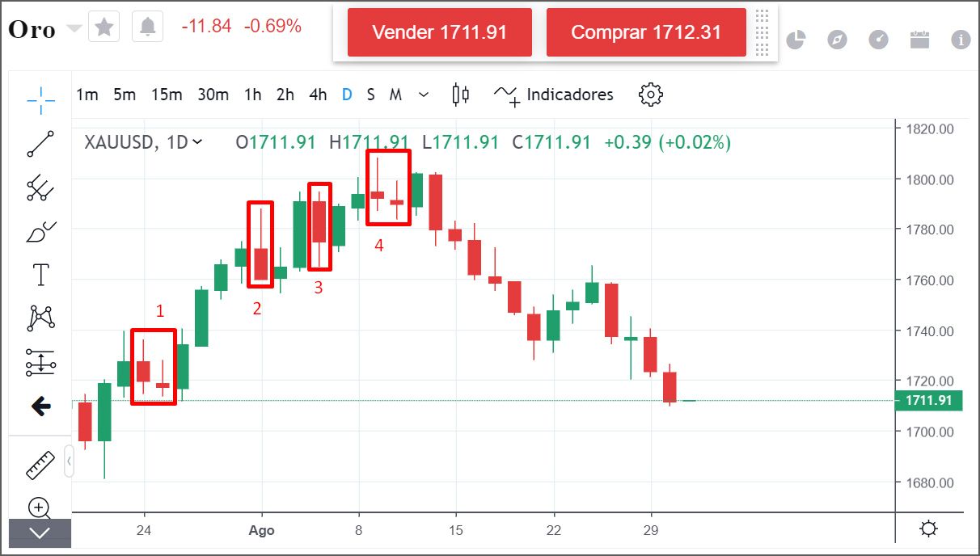Screen dimensions: 980x556
Task: Expand the Oro instrument dropdown arrow
Action: 74,28
